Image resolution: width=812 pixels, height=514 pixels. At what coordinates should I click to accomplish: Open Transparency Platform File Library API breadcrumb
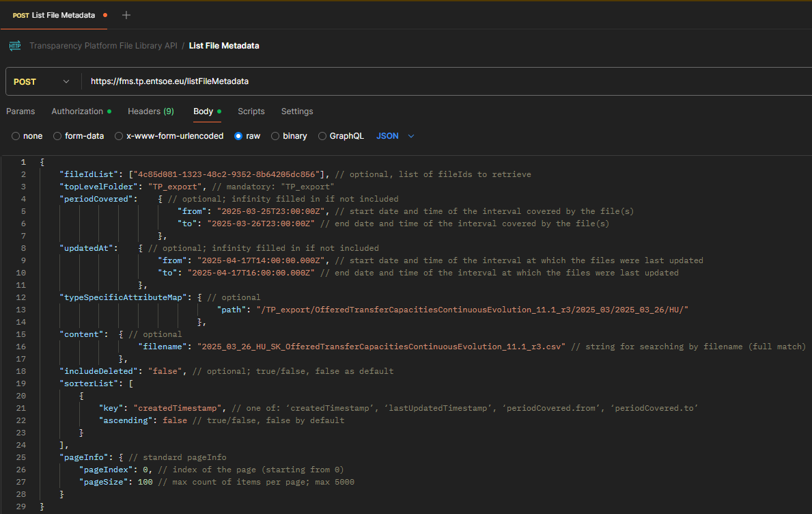point(103,46)
